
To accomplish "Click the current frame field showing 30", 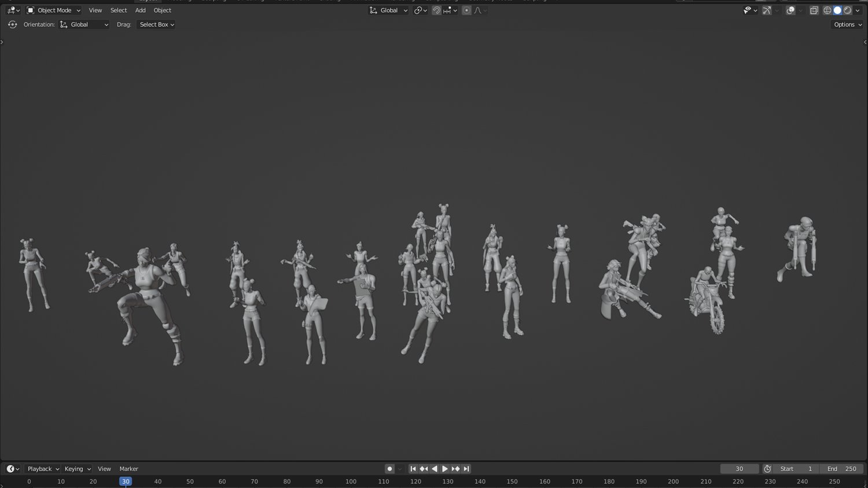I will tap(740, 469).
